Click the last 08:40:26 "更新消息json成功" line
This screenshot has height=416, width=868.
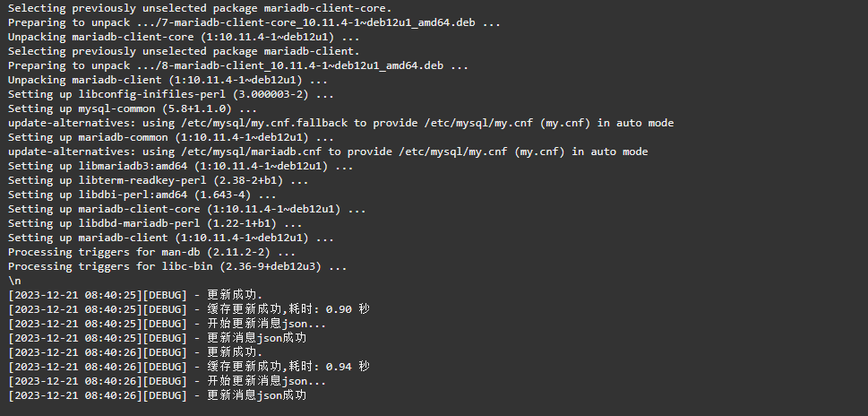pyautogui.click(x=158, y=395)
